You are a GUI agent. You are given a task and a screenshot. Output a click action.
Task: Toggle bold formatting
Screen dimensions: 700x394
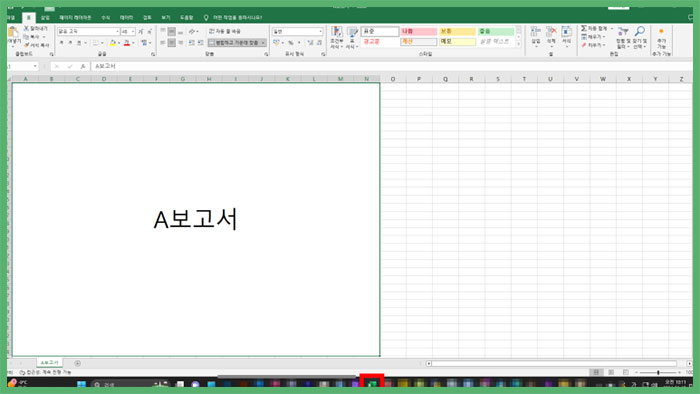(x=61, y=43)
